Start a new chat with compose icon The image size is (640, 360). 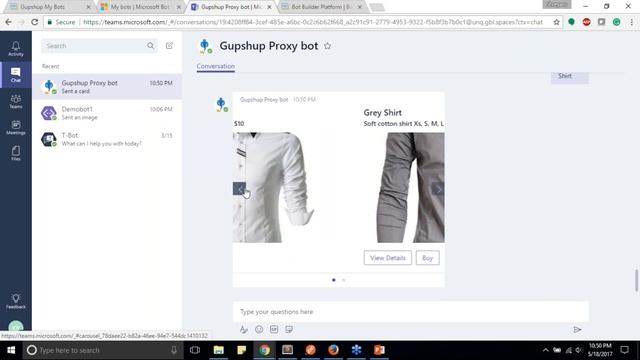[x=169, y=46]
